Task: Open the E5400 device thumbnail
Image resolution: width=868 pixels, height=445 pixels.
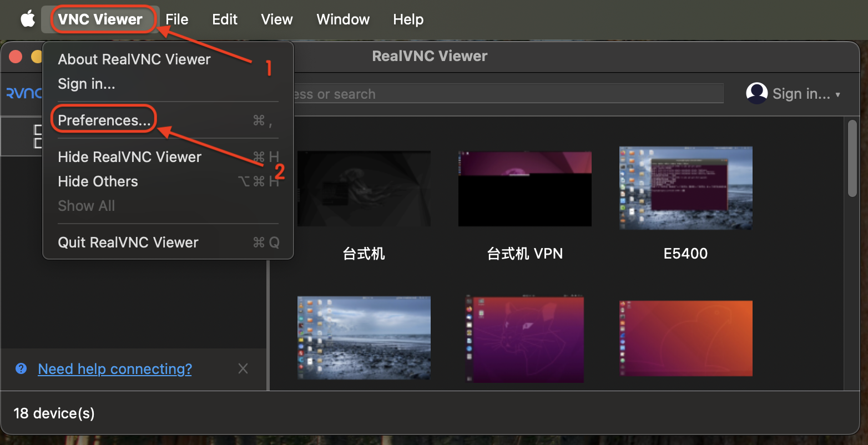Action: 686,188
